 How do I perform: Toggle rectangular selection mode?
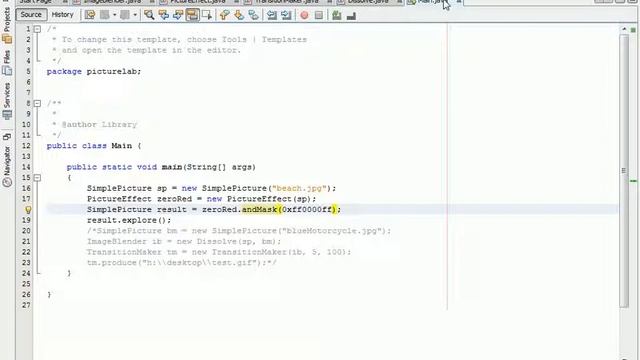[x=207, y=15]
